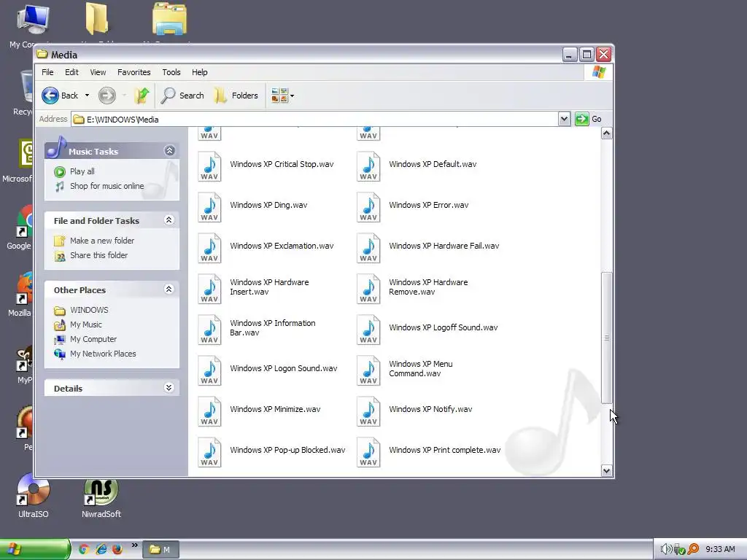Launch Internet Explorer from Quick Launch
Image resolution: width=747 pixels, height=560 pixels.
(x=101, y=550)
